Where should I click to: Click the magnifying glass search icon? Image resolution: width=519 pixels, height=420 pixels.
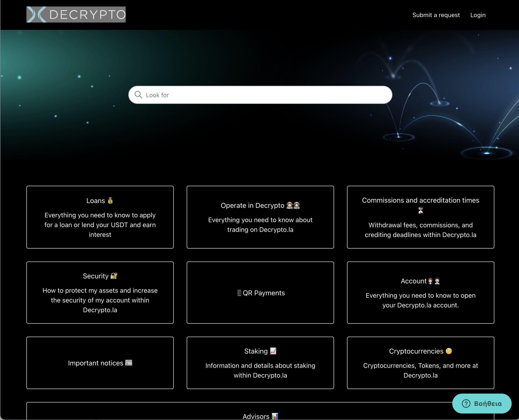click(x=138, y=95)
